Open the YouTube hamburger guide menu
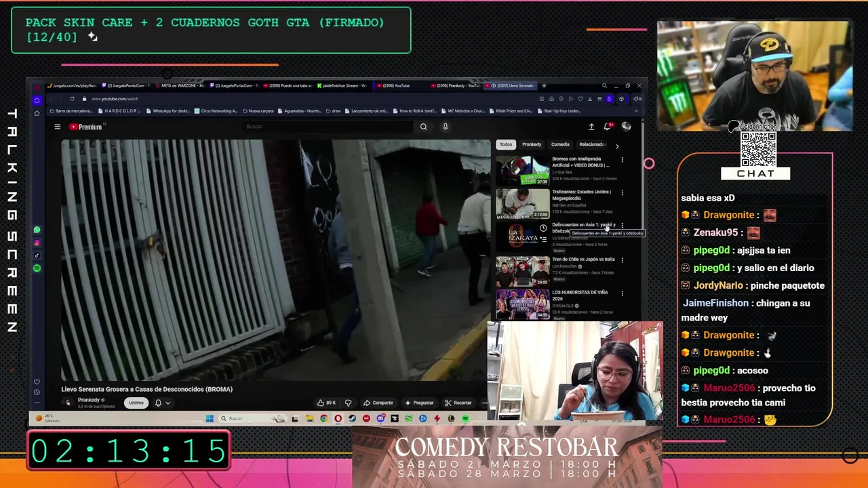Viewport: 868px width, 488px height. [x=58, y=127]
